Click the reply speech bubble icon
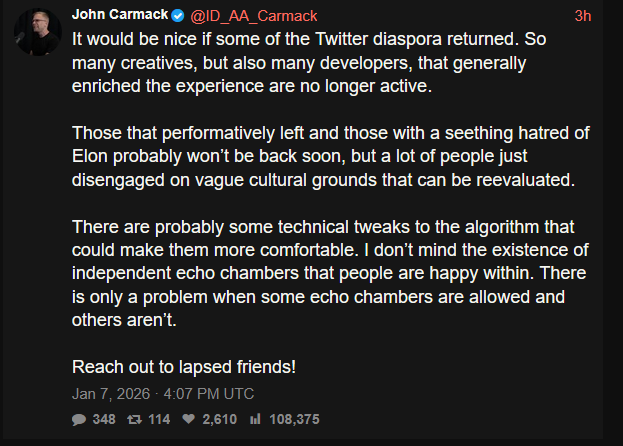Image resolution: width=623 pixels, height=446 pixels. pos(79,419)
